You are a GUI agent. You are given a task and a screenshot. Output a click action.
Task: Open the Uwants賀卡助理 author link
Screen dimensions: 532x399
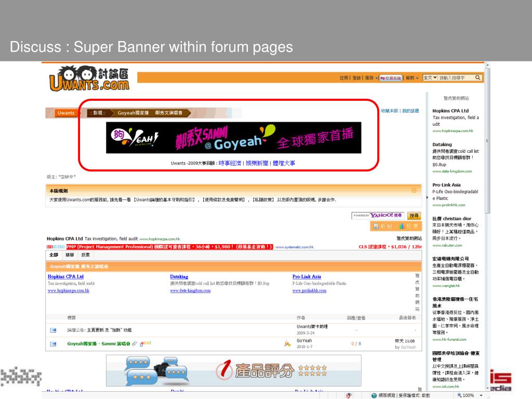pos(312,327)
